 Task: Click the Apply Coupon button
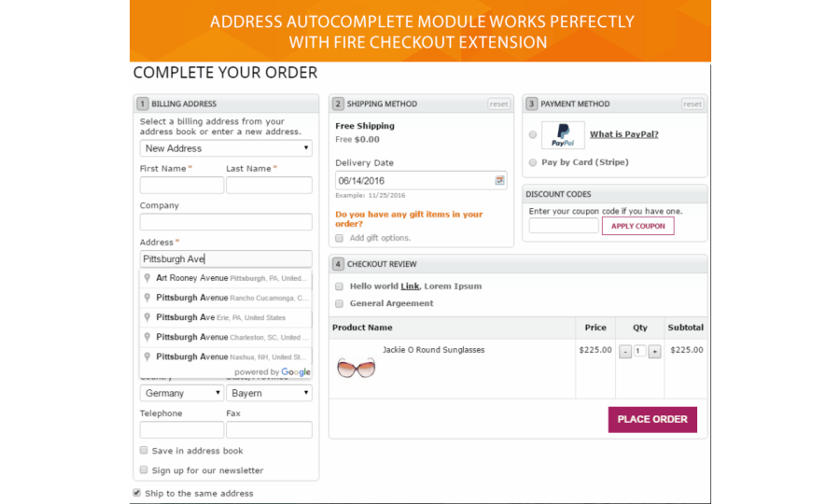[637, 226]
